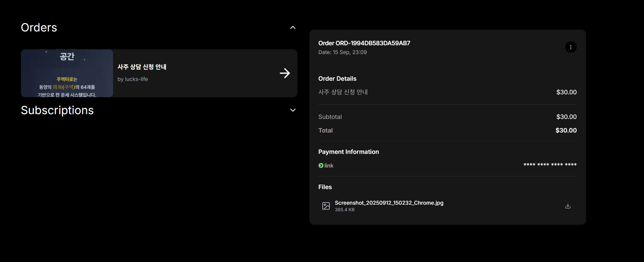The image size is (644, 262).
Task: Click the image file type icon
Action: click(326, 206)
